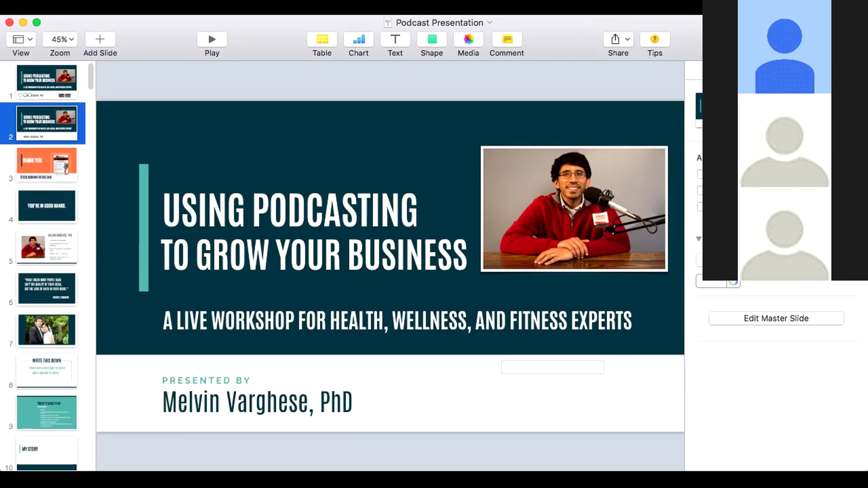Click the Play slideshow icon
Viewport: 868px width, 488px height.
(x=212, y=39)
